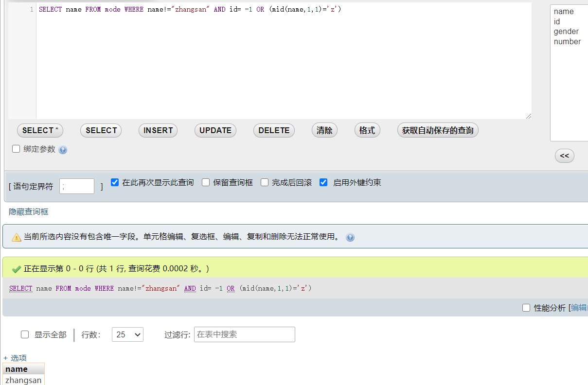Image resolution: width=588 pixels, height=385 pixels.
Task: Click the 过滤行 search input field
Action: pyautogui.click(x=245, y=334)
